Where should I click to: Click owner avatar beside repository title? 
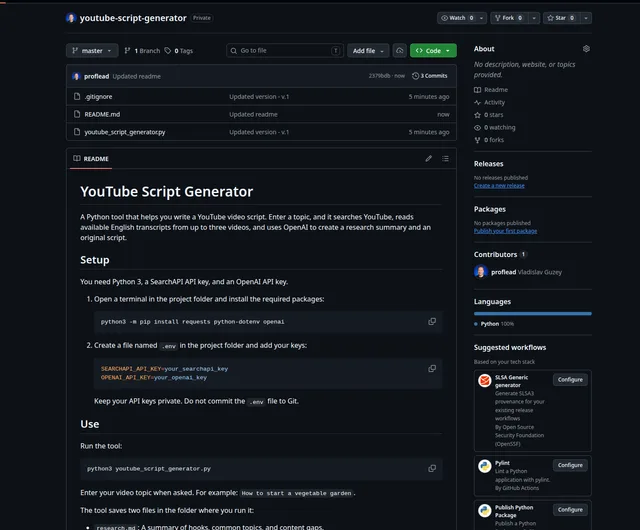(71, 18)
